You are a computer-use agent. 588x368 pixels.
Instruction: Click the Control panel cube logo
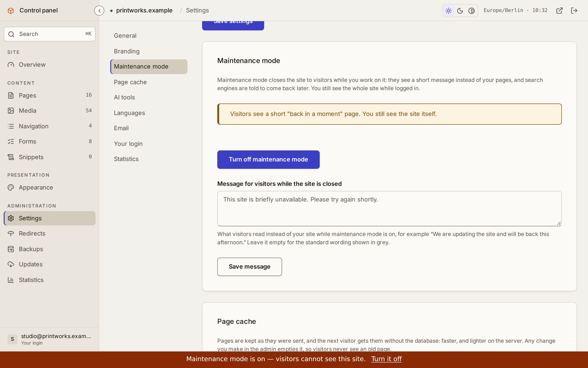coord(11,11)
